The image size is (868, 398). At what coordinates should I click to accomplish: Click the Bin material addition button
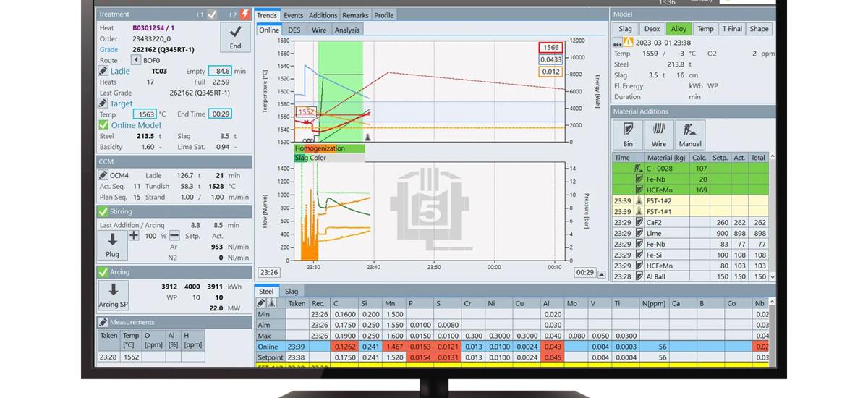pyautogui.click(x=628, y=135)
